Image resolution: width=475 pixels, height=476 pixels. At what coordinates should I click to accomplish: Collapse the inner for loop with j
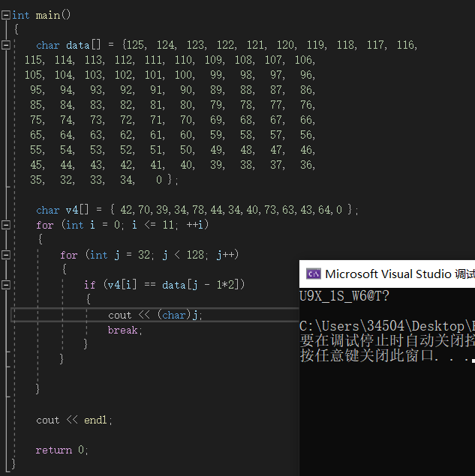pos(6,255)
